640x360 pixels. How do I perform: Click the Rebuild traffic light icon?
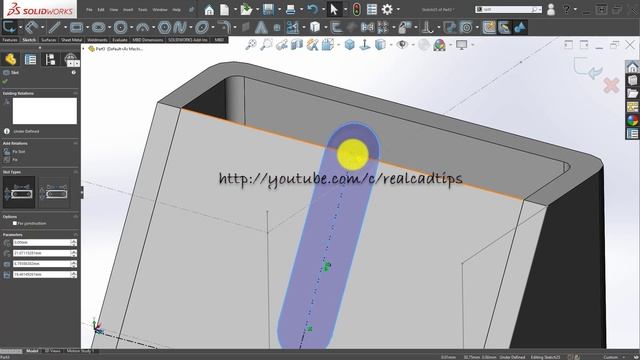356,9
